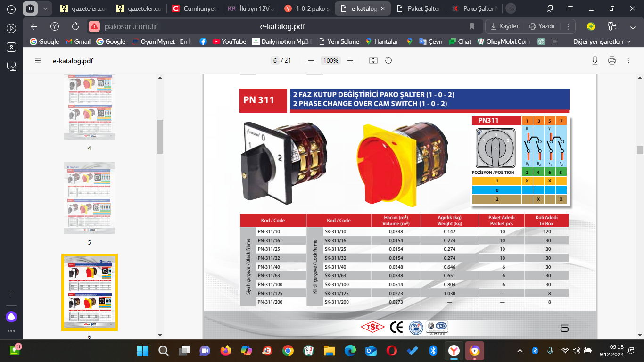This screenshot has width=644, height=362.
Task: Click the 100% zoom level field
Action: pos(330,60)
